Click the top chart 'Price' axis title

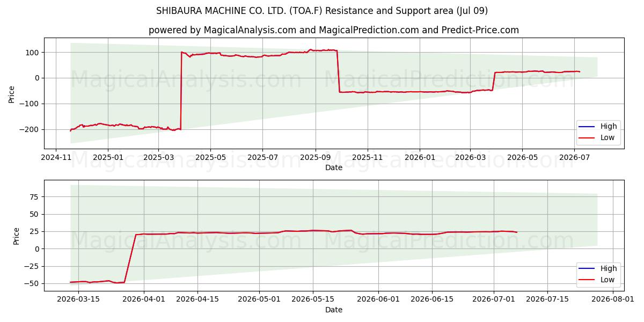click(12, 93)
